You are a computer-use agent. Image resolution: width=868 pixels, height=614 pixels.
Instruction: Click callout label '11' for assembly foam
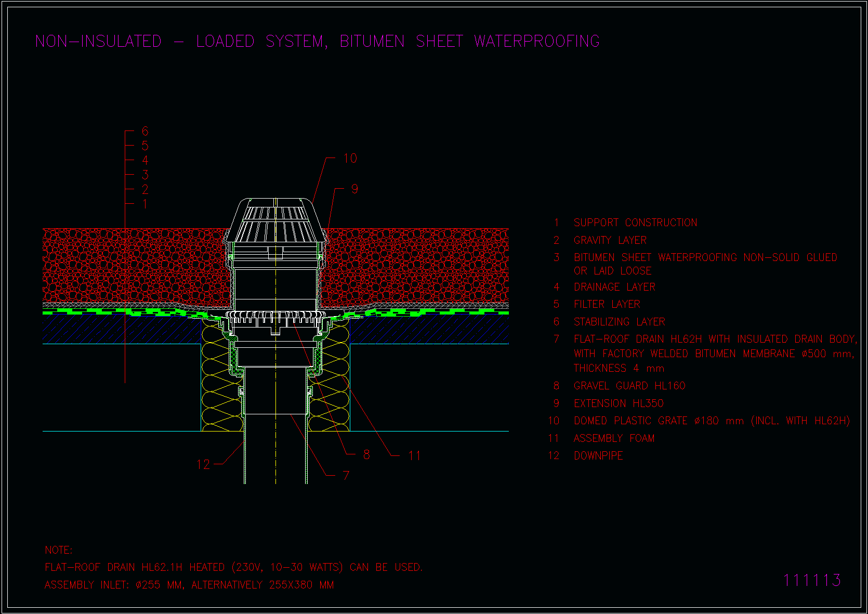(x=414, y=456)
